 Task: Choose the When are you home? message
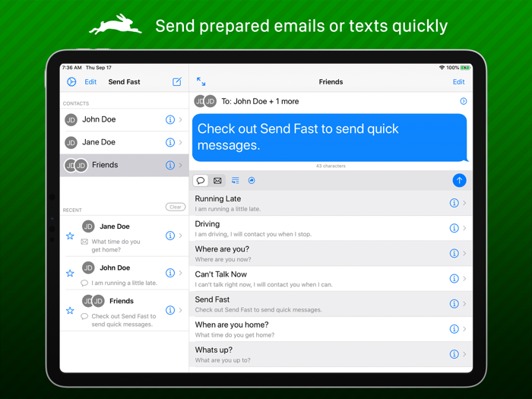pos(331,329)
